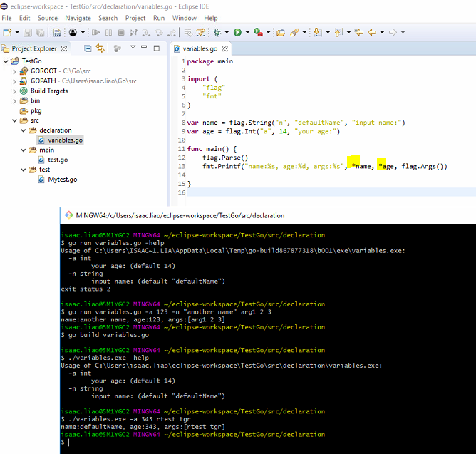Screen dimensions: 476x454
Task: Click the Save icon in toolbar
Action: point(28,32)
